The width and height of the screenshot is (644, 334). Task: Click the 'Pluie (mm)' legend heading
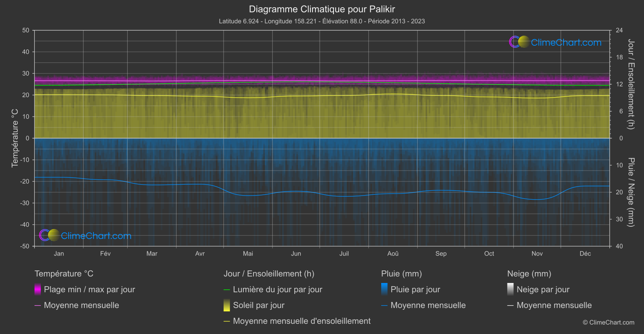401,274
